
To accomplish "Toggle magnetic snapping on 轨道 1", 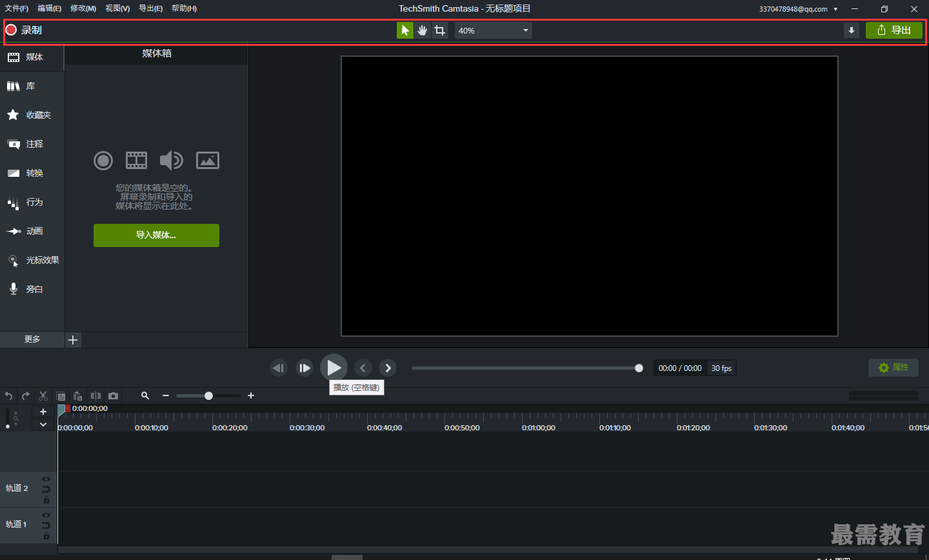I will click(46, 525).
